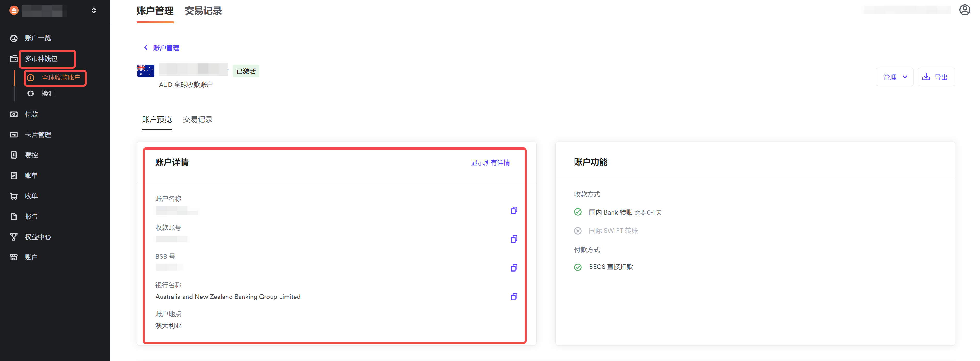The image size is (980, 361).
Task: Click the BECS 直接扣款 check icon
Action: coord(578,267)
